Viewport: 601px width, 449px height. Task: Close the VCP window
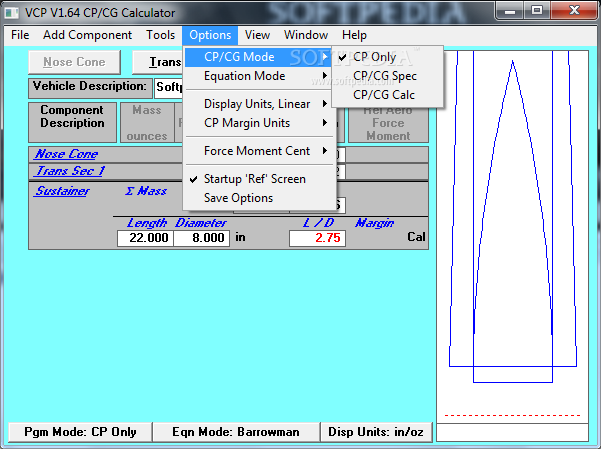(x=574, y=10)
